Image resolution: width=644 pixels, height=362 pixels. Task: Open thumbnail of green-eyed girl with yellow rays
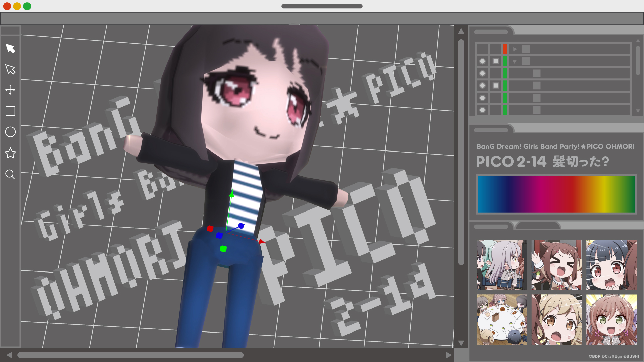(611, 320)
